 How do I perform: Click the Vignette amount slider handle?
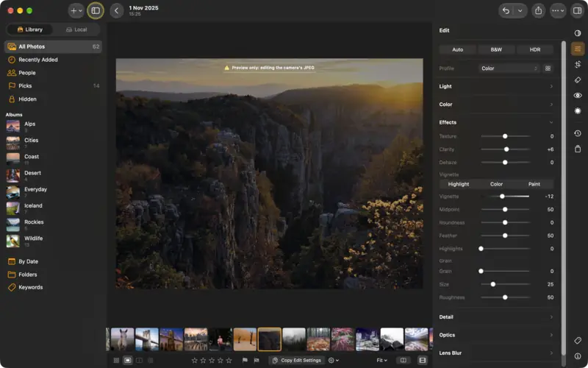502,197
